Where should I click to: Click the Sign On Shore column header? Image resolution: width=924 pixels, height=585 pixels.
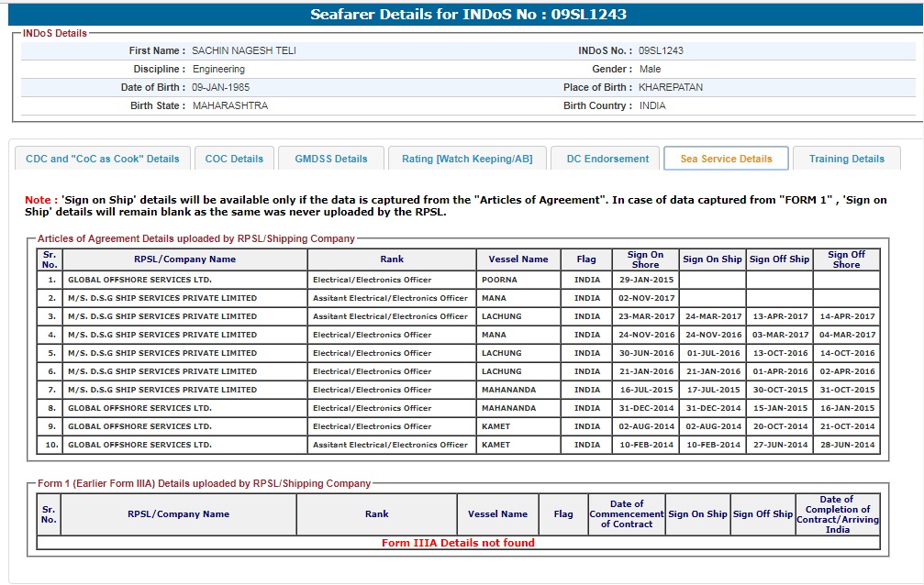[645, 259]
